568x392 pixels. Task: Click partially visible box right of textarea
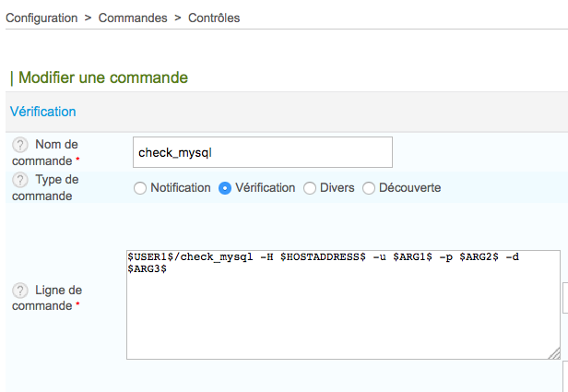(564, 297)
